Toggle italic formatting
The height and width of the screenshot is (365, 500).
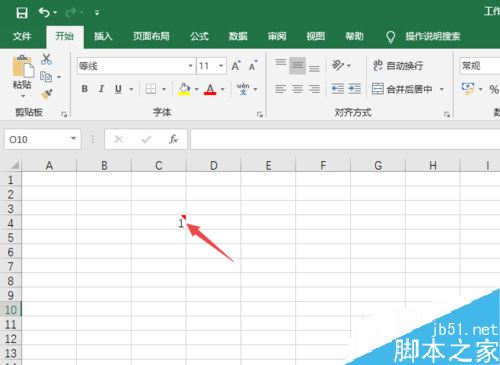coord(101,89)
